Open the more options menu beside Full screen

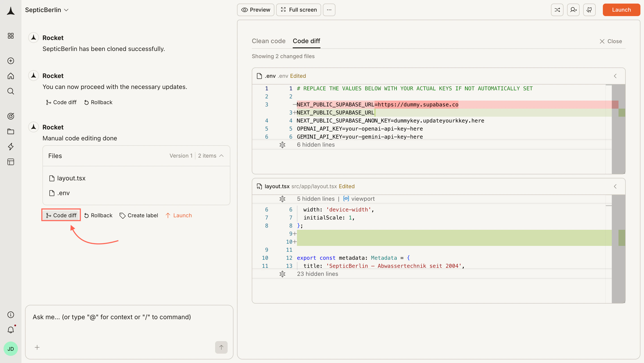coord(329,10)
